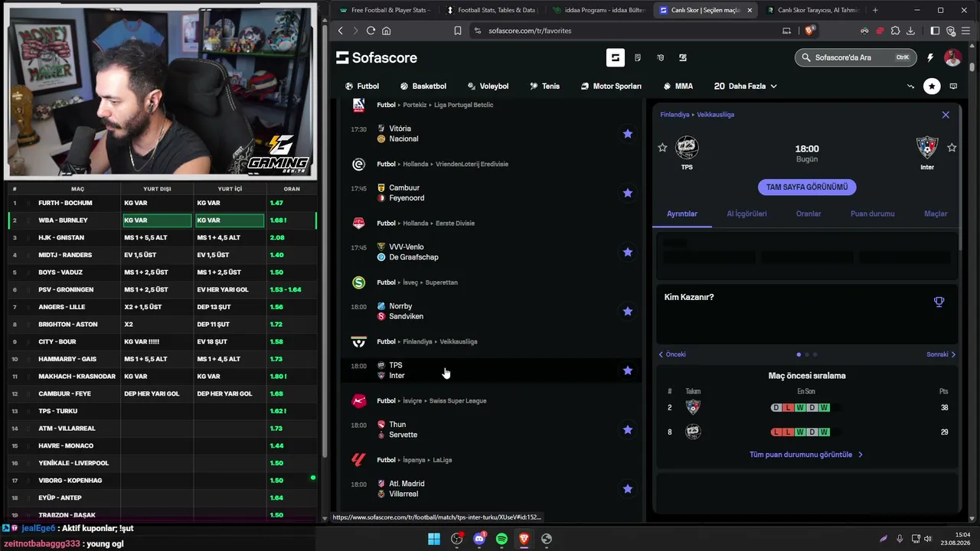
Task: Open the 'Finlandiya ▸ Veikkausliiga' breadcrumb link in panel
Action: tap(697, 115)
